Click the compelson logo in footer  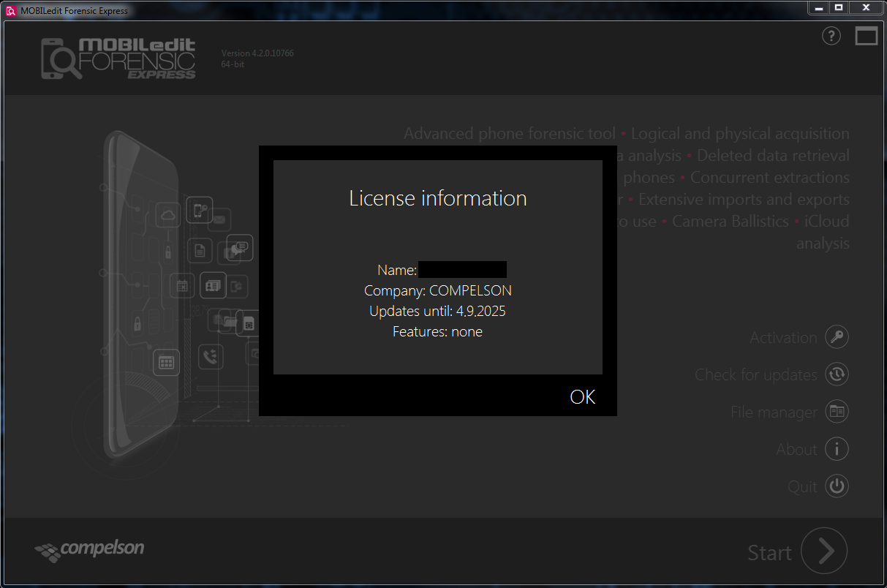pyautogui.click(x=89, y=549)
